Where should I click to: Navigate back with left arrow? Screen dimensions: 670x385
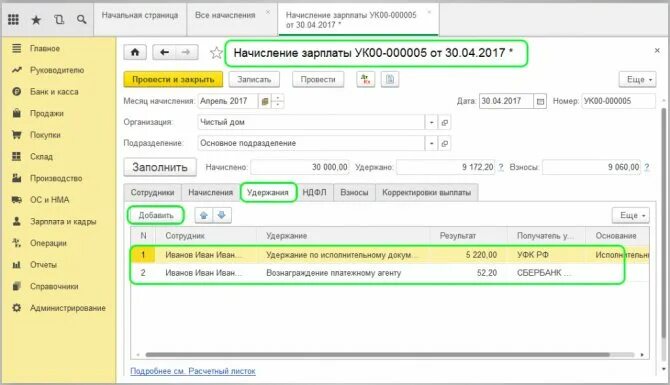(164, 53)
